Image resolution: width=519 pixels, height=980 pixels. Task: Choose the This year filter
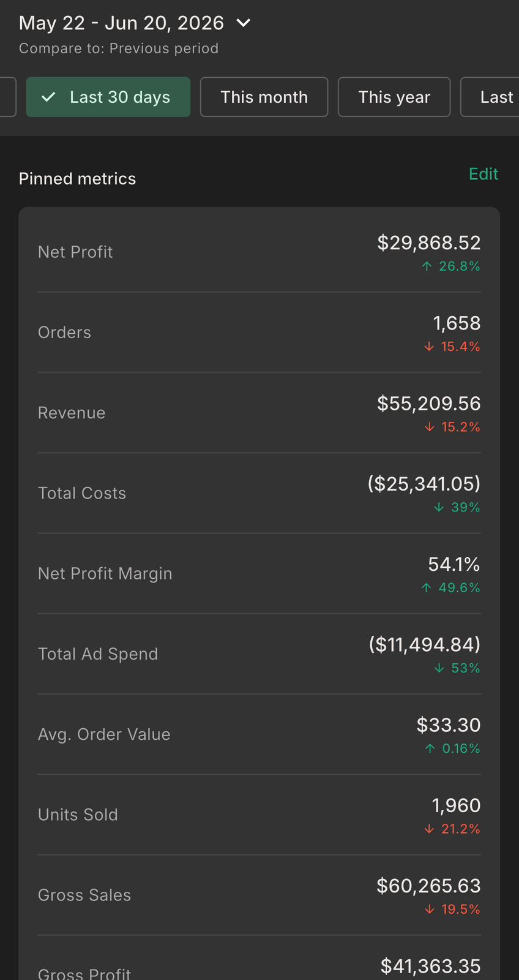click(394, 97)
